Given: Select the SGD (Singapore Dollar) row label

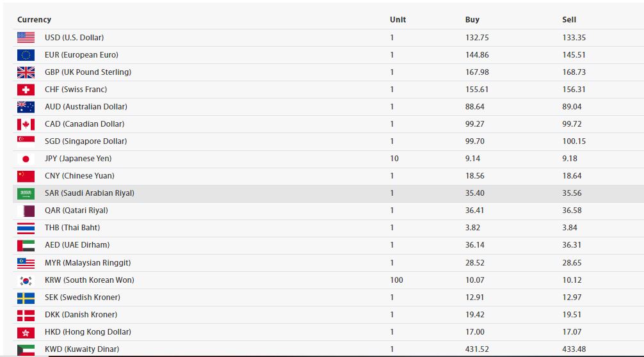Looking at the screenshot, I should point(86,141).
